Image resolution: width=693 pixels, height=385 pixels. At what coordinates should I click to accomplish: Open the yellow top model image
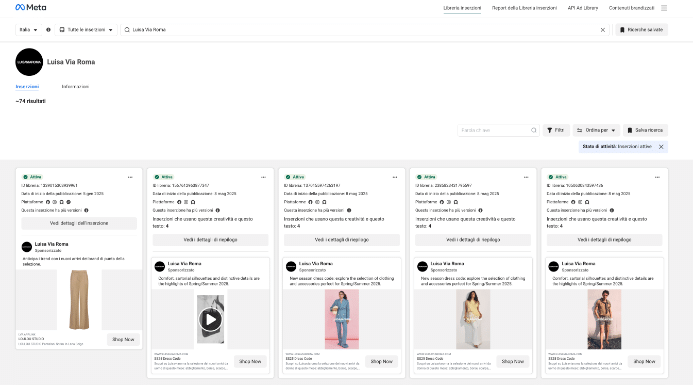coord(473,319)
